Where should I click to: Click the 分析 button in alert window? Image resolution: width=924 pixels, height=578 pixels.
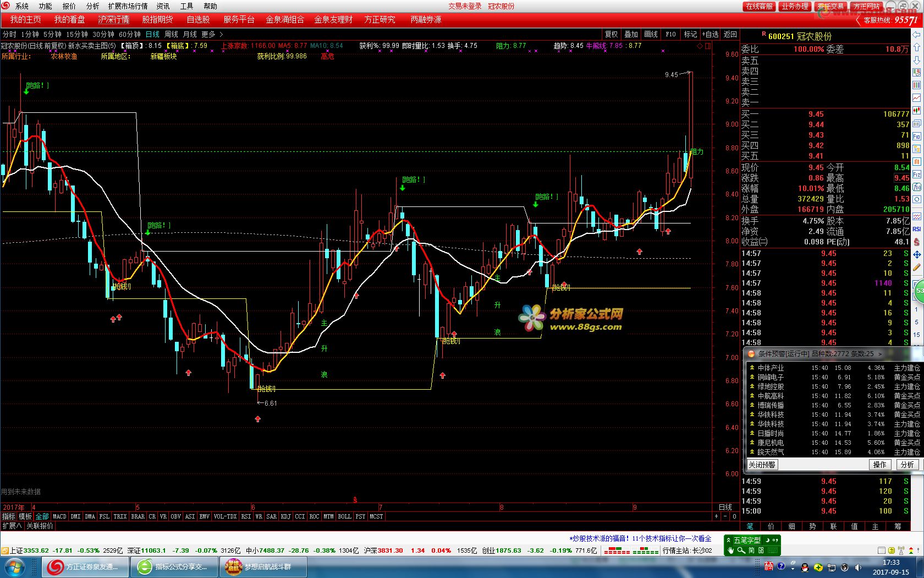tap(908, 465)
